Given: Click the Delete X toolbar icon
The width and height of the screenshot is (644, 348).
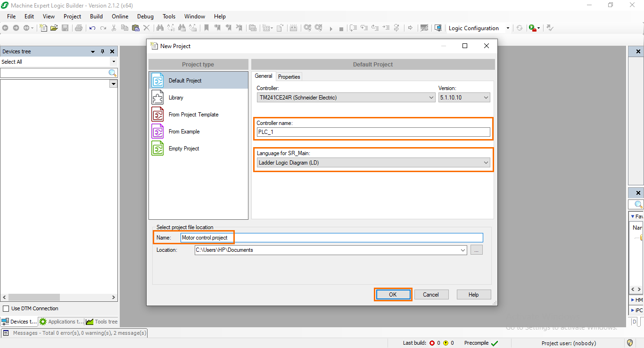Looking at the screenshot, I should pos(147,28).
